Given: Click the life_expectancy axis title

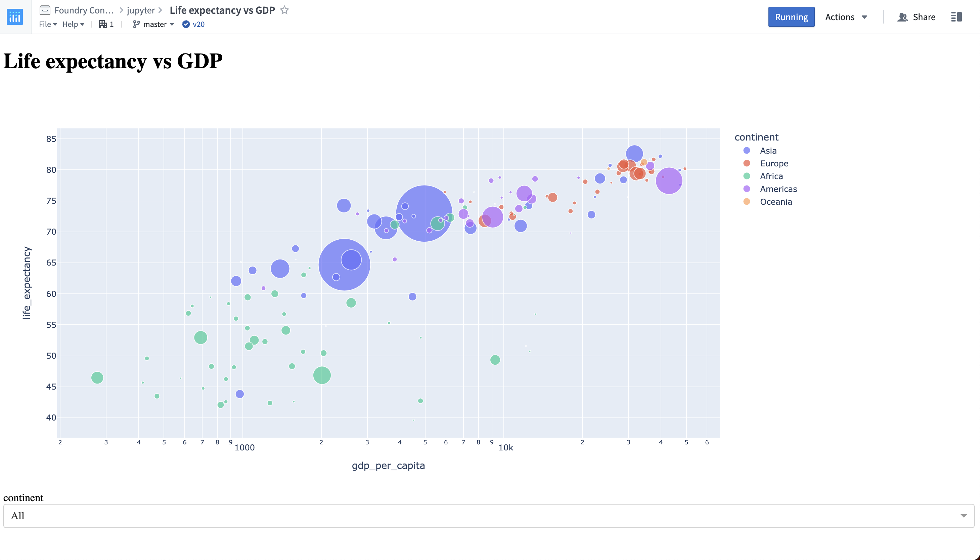Looking at the screenshot, I should point(26,283).
